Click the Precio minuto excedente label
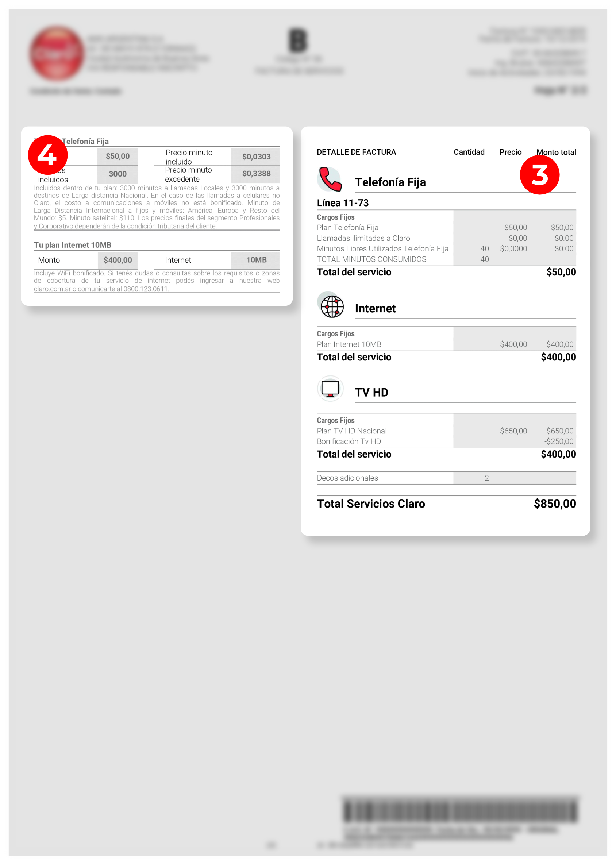This screenshot has width=616, height=864. coord(188,174)
